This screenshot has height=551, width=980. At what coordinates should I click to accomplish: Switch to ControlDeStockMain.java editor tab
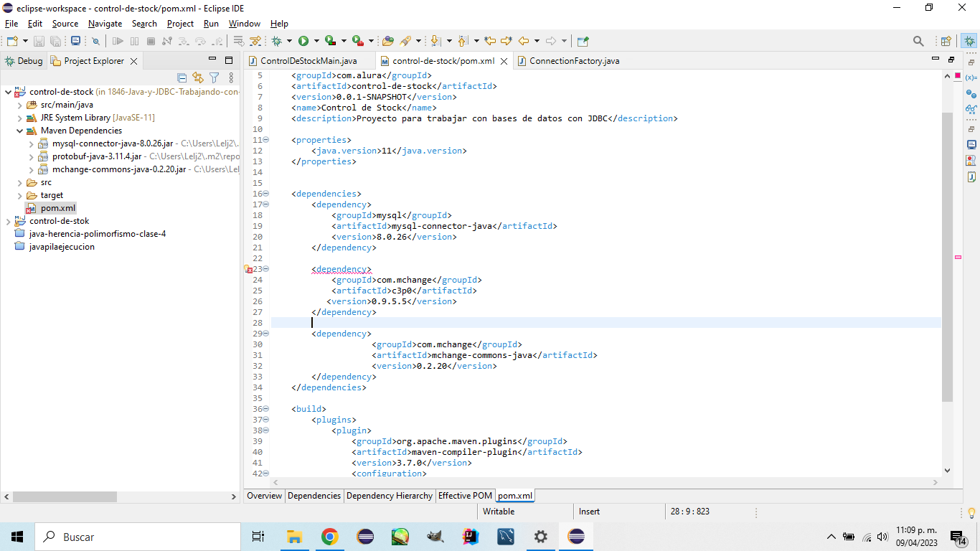tap(308, 61)
